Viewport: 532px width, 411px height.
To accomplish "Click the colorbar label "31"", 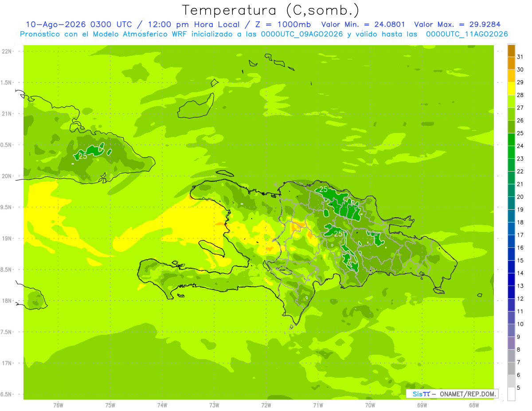I will 520,57.
